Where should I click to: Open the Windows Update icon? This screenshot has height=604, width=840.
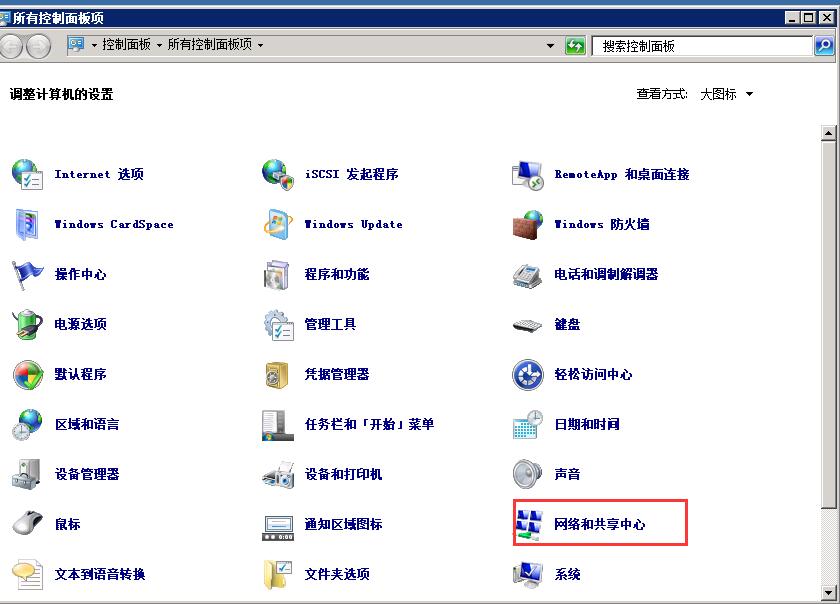[x=278, y=224]
